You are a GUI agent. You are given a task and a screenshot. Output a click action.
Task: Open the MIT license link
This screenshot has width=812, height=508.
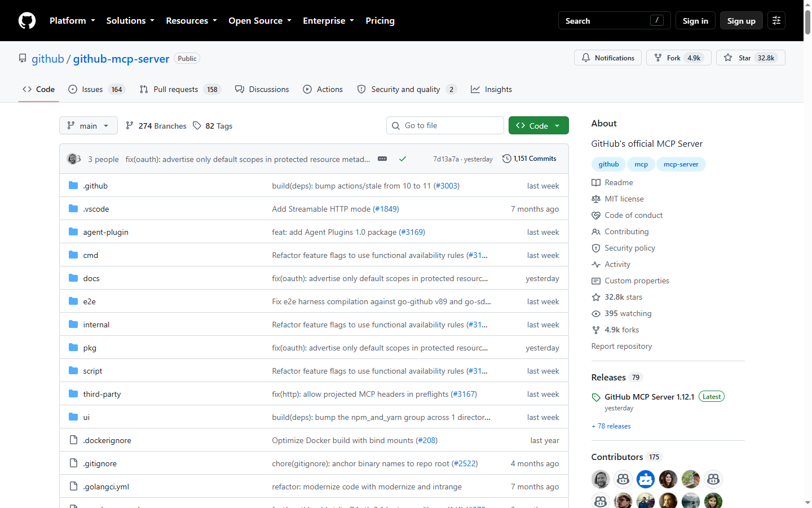[617, 199]
